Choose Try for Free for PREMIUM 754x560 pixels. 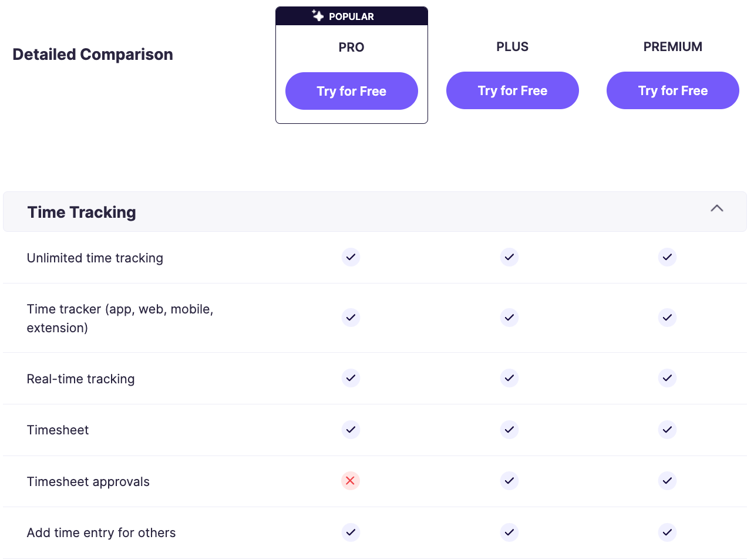click(x=672, y=90)
